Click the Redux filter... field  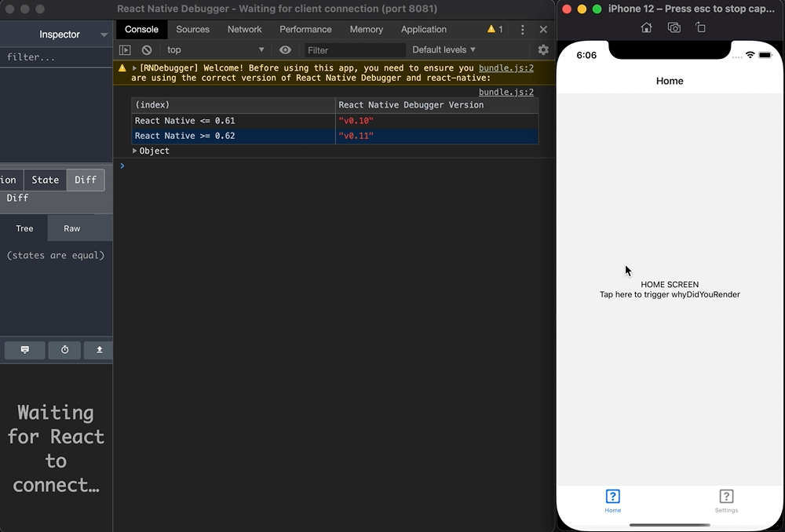click(x=56, y=57)
